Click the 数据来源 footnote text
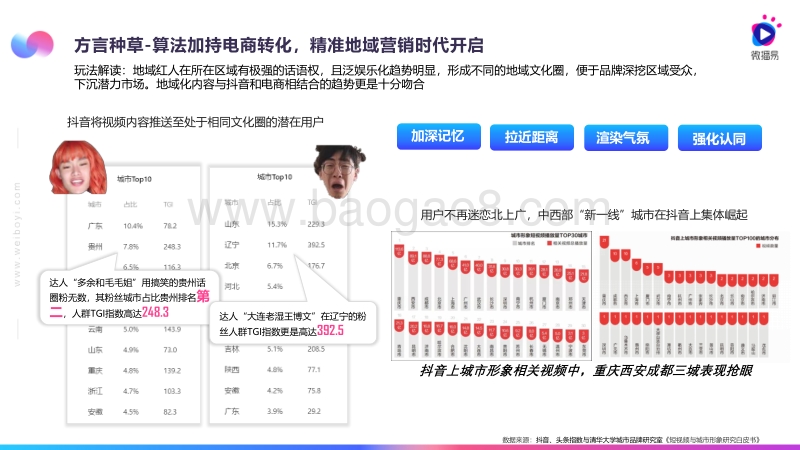Viewport: 800px width, 450px height. [x=631, y=439]
